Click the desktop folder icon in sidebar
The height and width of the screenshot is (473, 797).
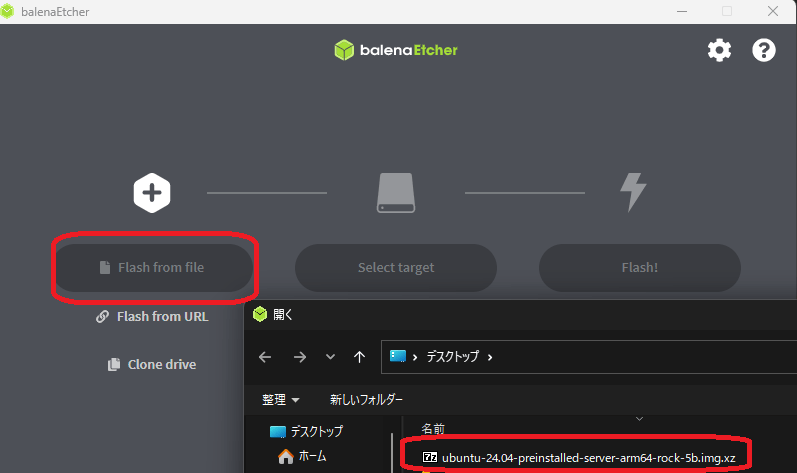click(x=278, y=432)
